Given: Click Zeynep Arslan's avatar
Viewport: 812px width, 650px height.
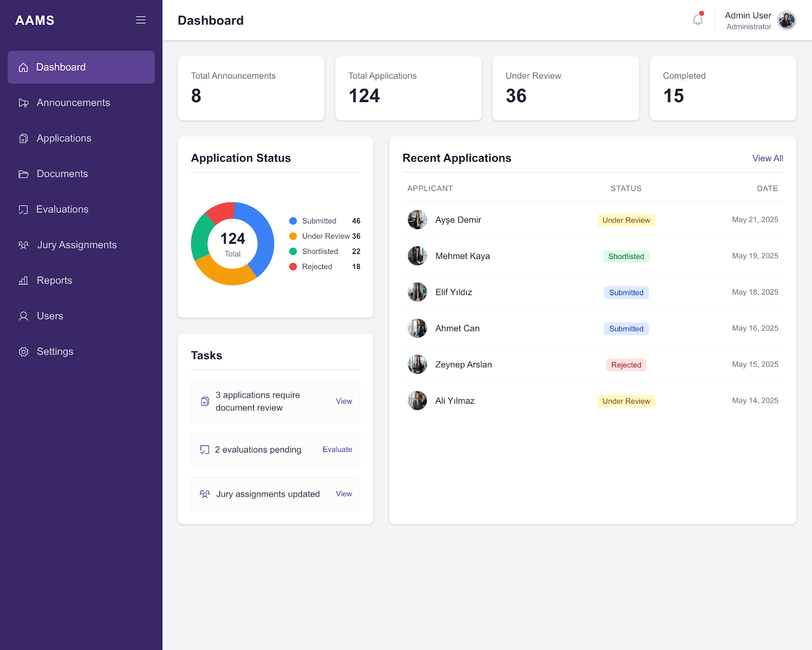Looking at the screenshot, I should pyautogui.click(x=417, y=365).
